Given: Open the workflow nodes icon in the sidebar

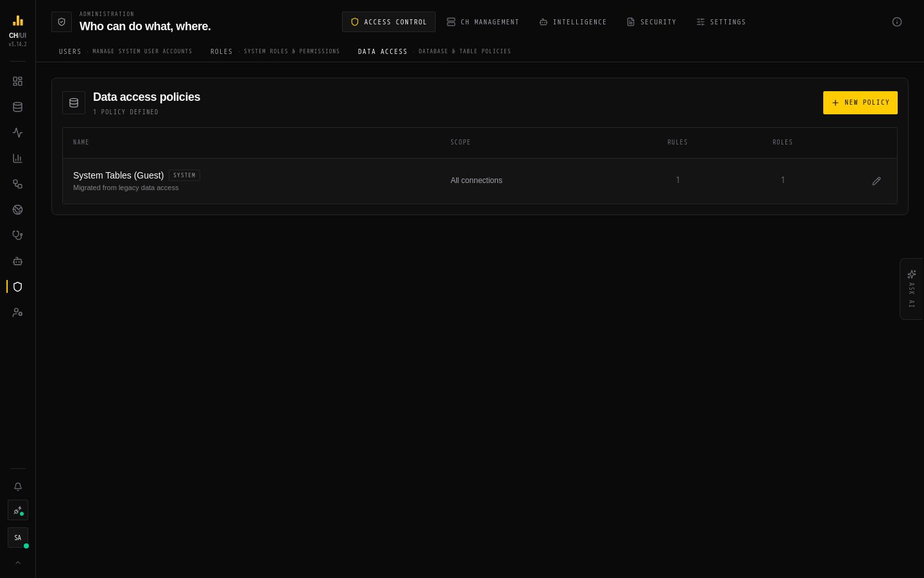Looking at the screenshot, I should pos(18,184).
